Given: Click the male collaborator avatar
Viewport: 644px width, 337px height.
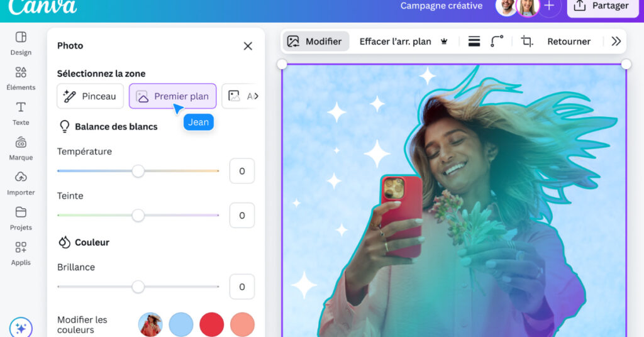Looking at the screenshot, I should pos(506,6).
